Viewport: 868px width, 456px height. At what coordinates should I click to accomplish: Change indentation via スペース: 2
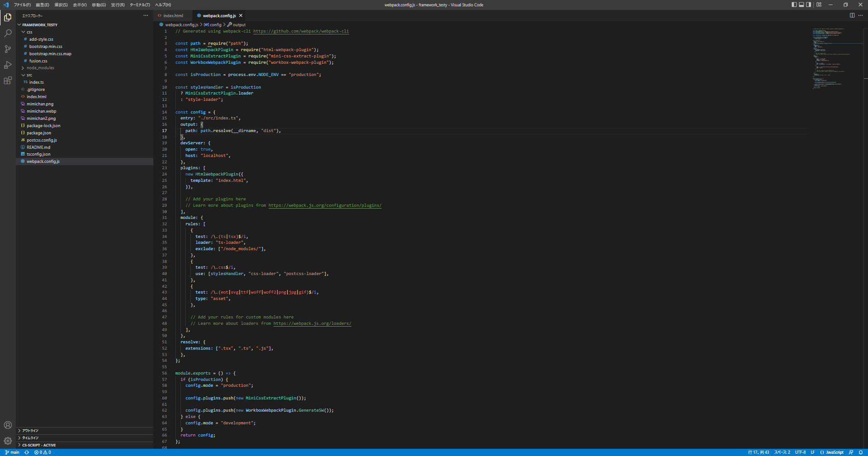pos(783,452)
